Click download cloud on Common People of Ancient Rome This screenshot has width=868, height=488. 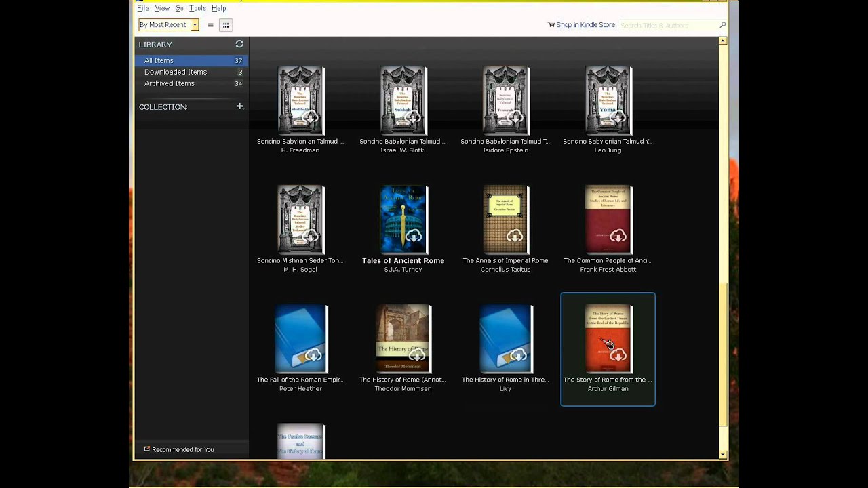(618, 236)
